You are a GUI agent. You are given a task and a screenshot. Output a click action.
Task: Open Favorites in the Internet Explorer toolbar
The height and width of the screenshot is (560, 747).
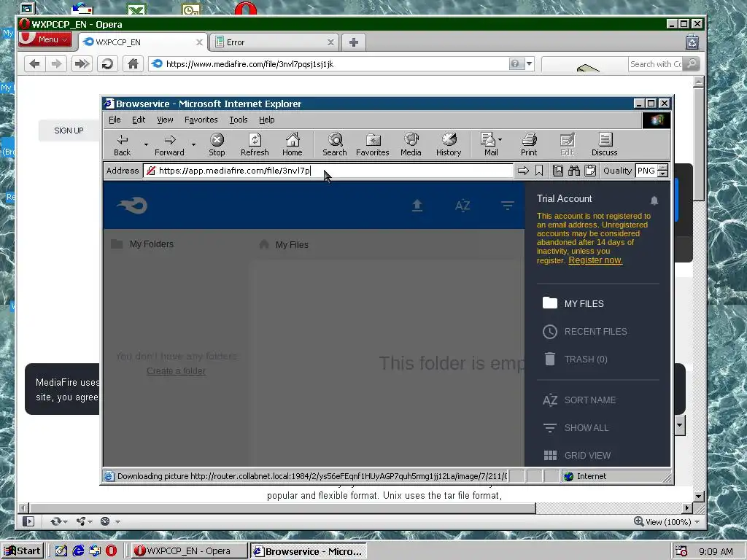click(x=373, y=145)
